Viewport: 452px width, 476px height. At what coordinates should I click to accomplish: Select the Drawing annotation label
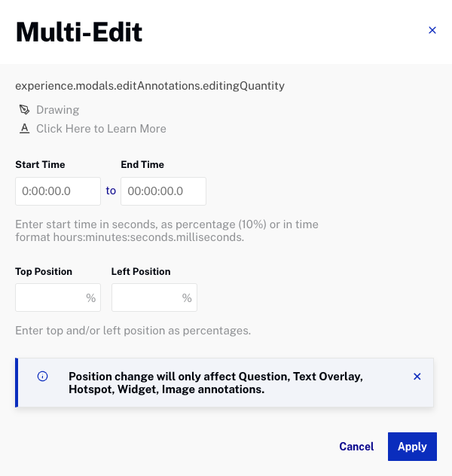pos(57,110)
